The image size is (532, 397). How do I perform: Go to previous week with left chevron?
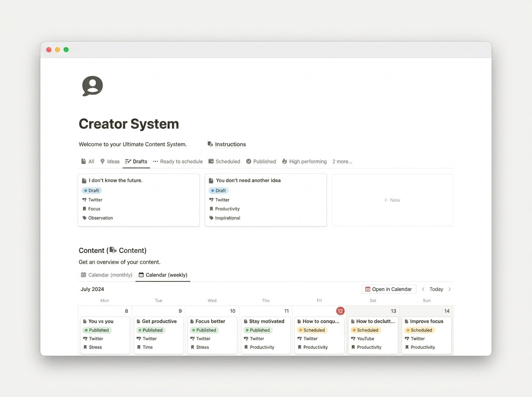coord(423,289)
